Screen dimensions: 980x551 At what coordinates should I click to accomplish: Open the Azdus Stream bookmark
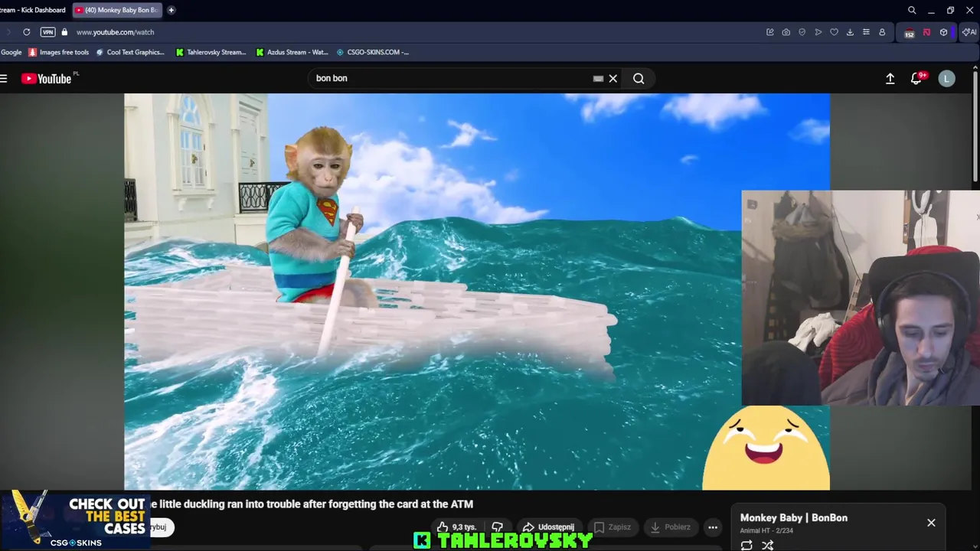pyautogui.click(x=292, y=52)
